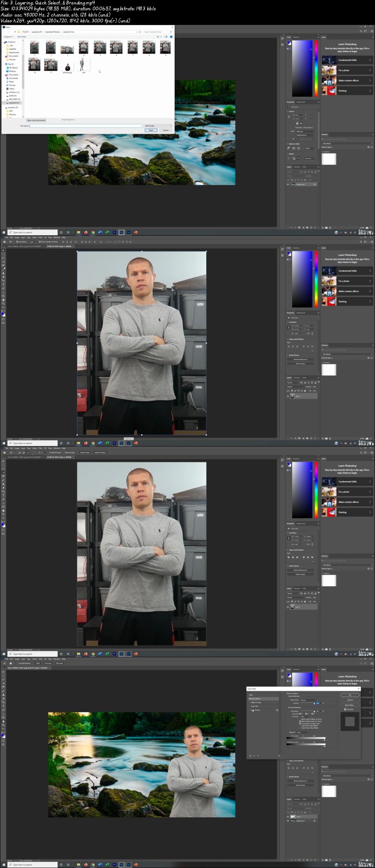Click Remove Background in transform-handles frame
375x868 pixels.
(301, 359)
